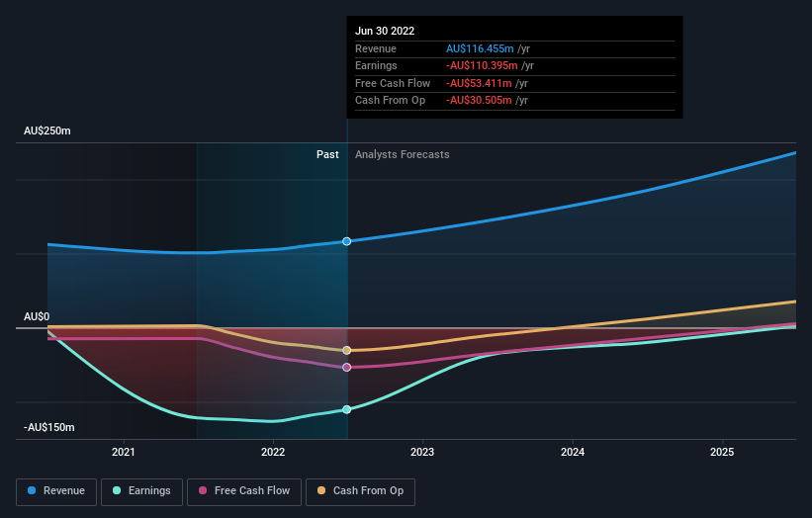
Task: Click the AU$116.455m revenue value
Action: click(480, 48)
